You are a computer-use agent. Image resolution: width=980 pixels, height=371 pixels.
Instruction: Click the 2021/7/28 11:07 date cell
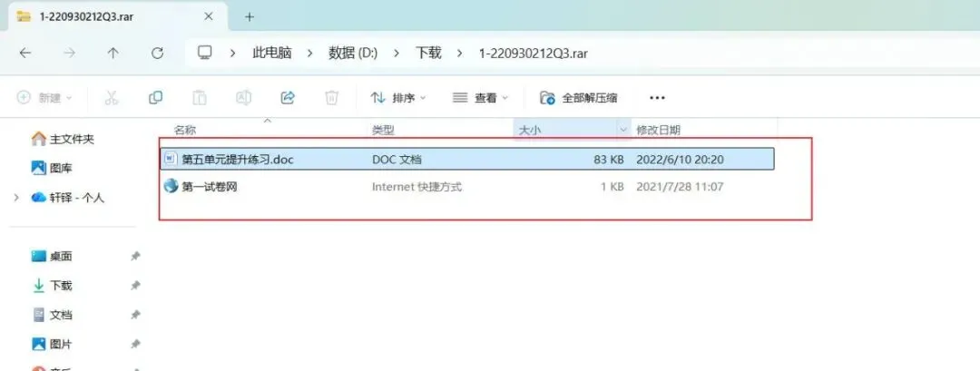[680, 186]
